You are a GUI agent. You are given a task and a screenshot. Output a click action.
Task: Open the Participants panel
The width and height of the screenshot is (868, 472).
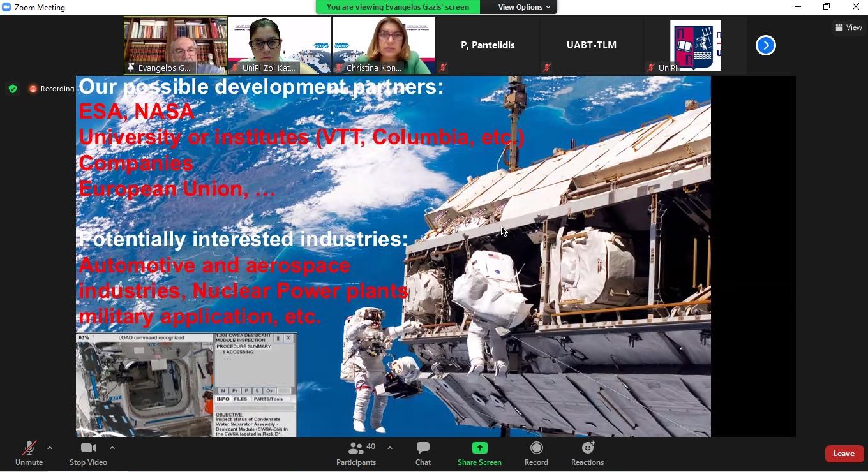(356, 454)
